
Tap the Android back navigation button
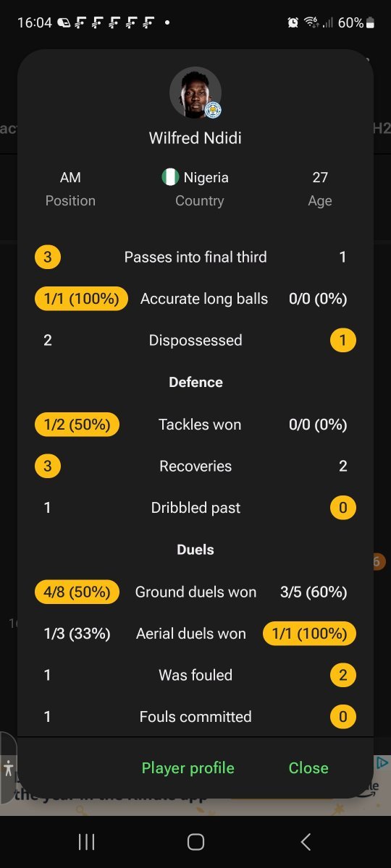(306, 841)
